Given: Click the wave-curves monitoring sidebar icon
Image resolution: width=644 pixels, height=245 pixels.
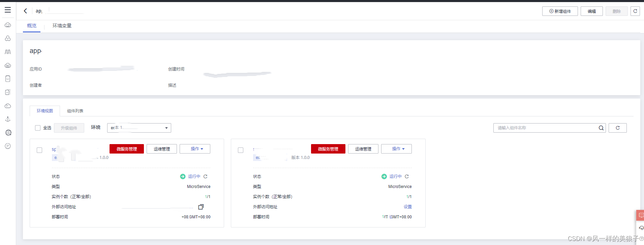Looking at the screenshot, I should coord(8,52).
